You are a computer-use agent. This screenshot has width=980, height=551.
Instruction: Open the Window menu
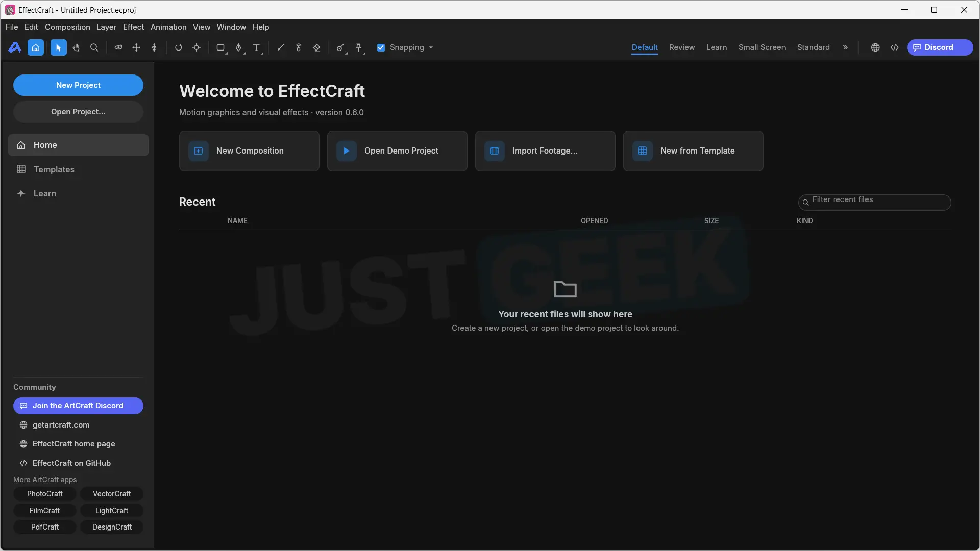(x=231, y=27)
